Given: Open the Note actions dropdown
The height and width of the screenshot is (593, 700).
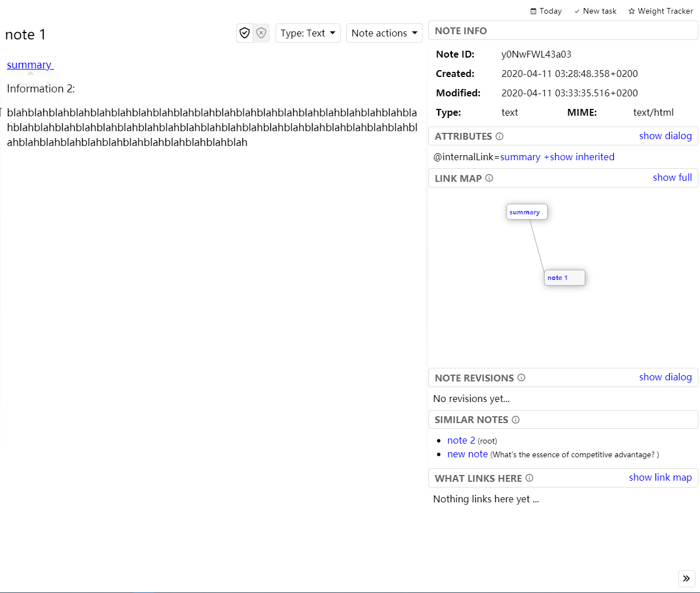Looking at the screenshot, I should click(x=384, y=33).
